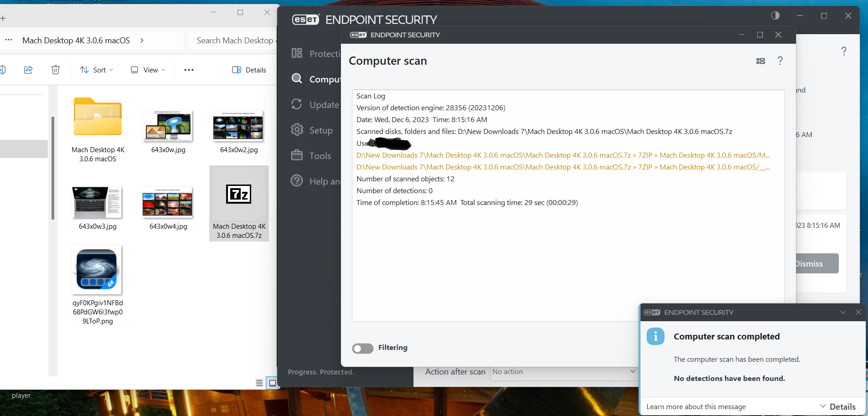Open View dropdown in File Explorer

(148, 70)
